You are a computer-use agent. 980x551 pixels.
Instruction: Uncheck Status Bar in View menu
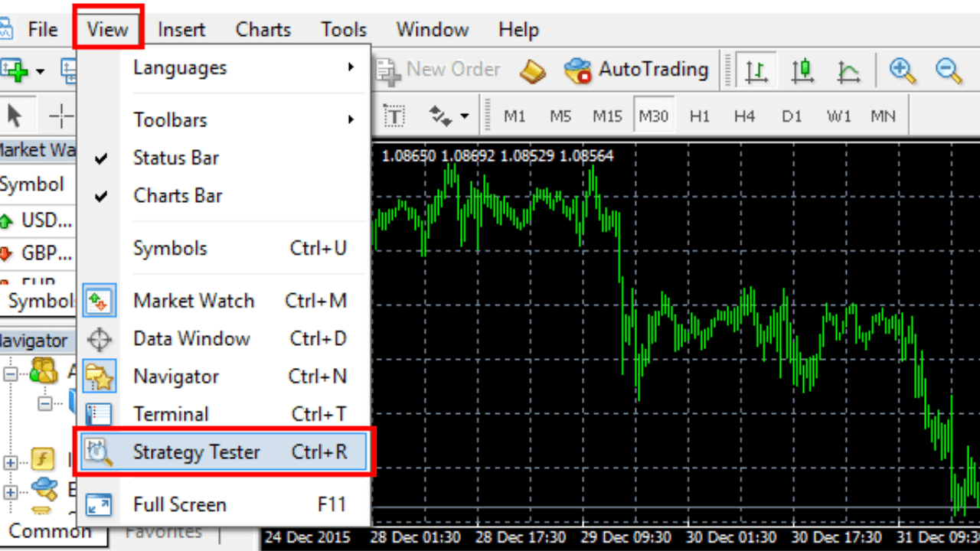click(x=176, y=158)
